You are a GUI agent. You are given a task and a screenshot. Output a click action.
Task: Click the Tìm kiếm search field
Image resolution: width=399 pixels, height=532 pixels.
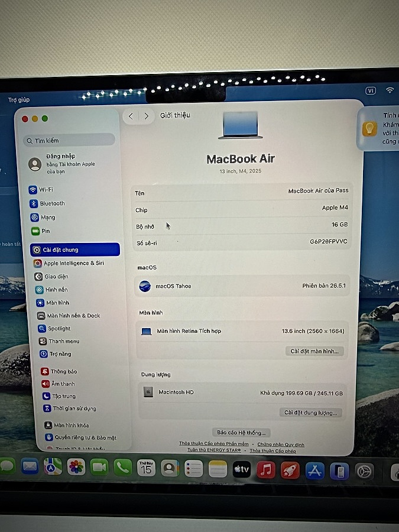coord(69,141)
